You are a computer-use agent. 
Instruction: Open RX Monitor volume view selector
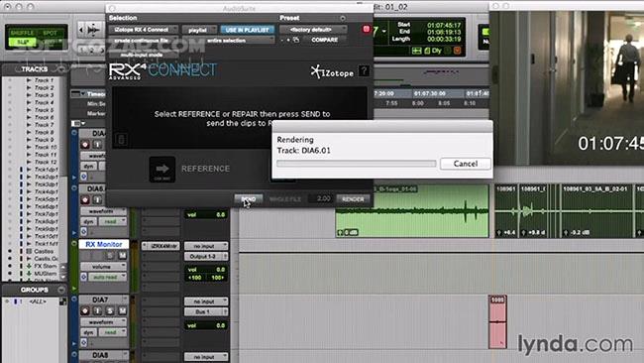(103, 267)
